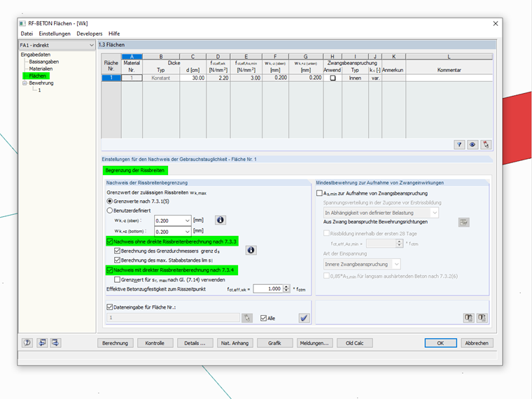
Task: Open Details ... dialog
Action: click(x=195, y=343)
